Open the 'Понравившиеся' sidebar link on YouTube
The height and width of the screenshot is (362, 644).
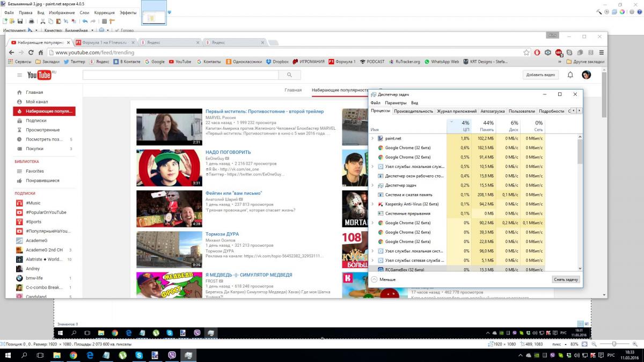point(42,181)
